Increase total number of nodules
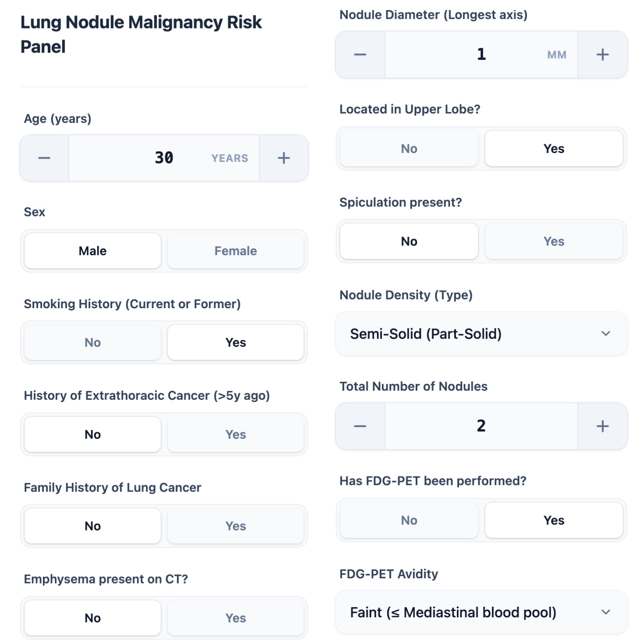 (602, 426)
